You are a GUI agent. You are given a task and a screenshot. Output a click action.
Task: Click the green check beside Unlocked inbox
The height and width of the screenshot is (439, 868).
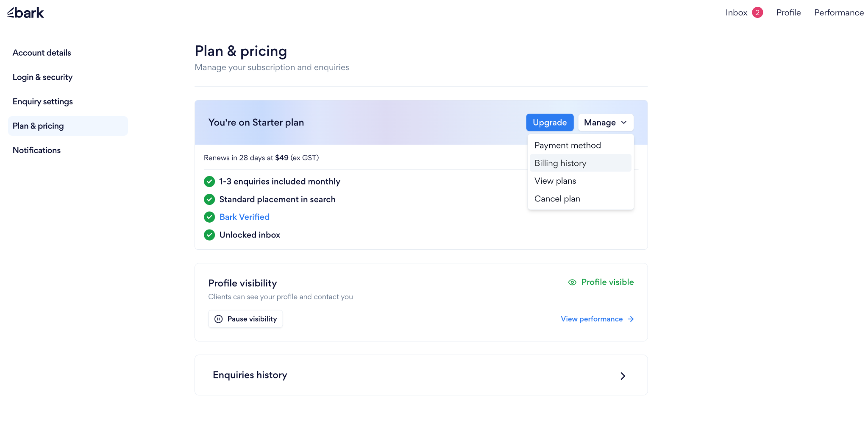tap(209, 235)
